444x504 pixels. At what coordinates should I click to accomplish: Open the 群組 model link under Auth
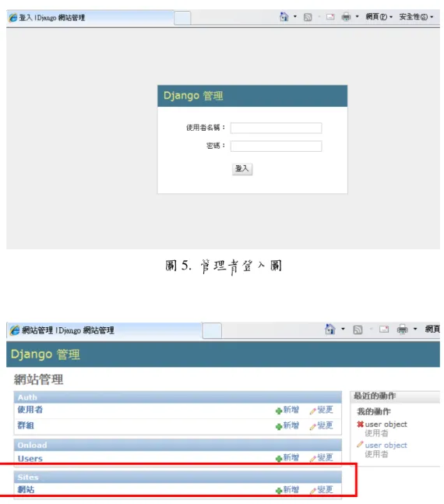26,425
